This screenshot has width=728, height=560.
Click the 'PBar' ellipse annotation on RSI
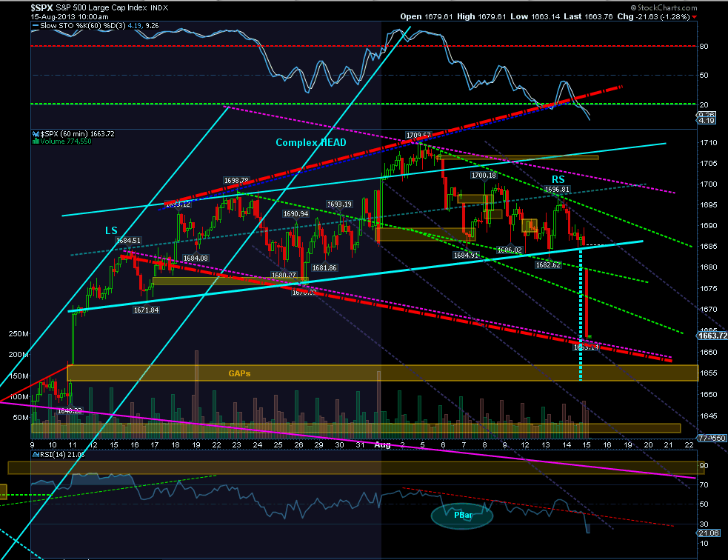tap(463, 515)
